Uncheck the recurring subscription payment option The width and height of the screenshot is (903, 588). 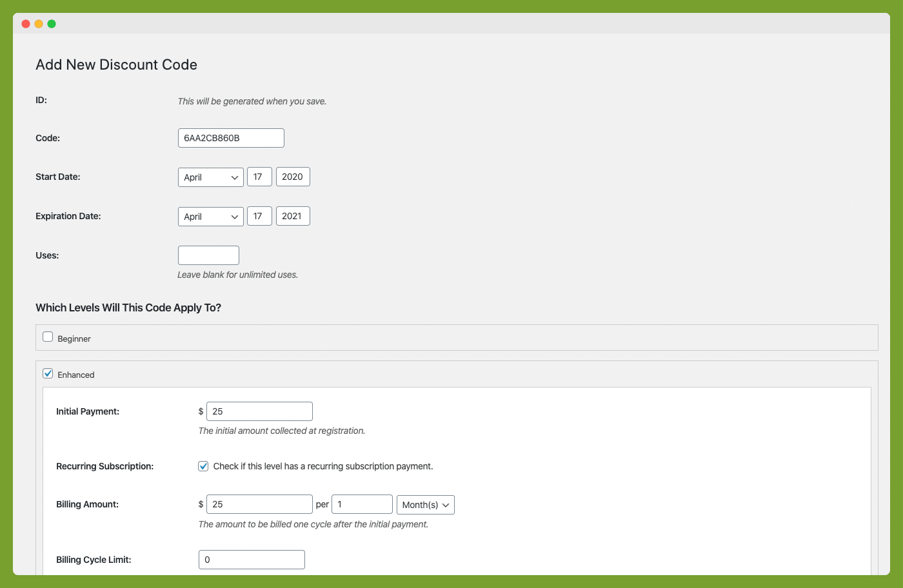[203, 465]
